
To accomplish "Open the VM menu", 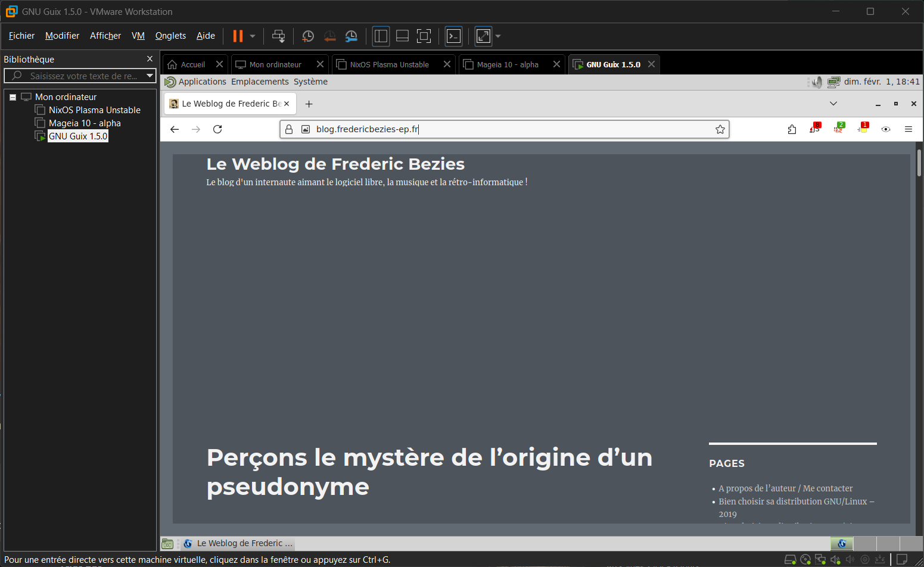I will click(138, 36).
